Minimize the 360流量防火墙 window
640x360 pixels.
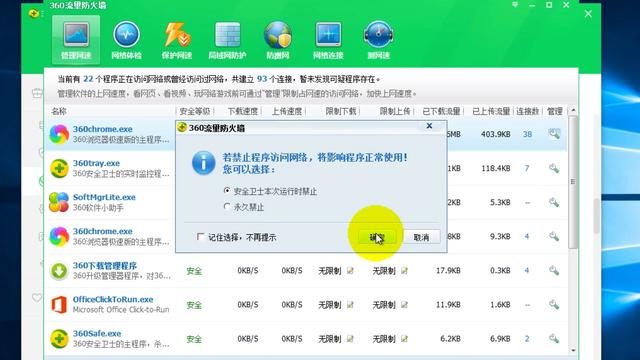pyautogui.click(x=532, y=5)
